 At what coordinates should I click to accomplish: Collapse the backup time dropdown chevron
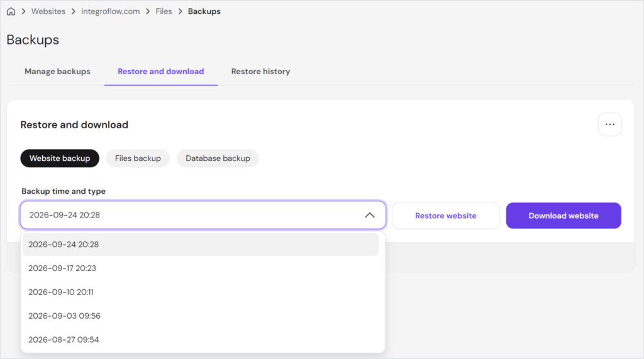(370, 215)
